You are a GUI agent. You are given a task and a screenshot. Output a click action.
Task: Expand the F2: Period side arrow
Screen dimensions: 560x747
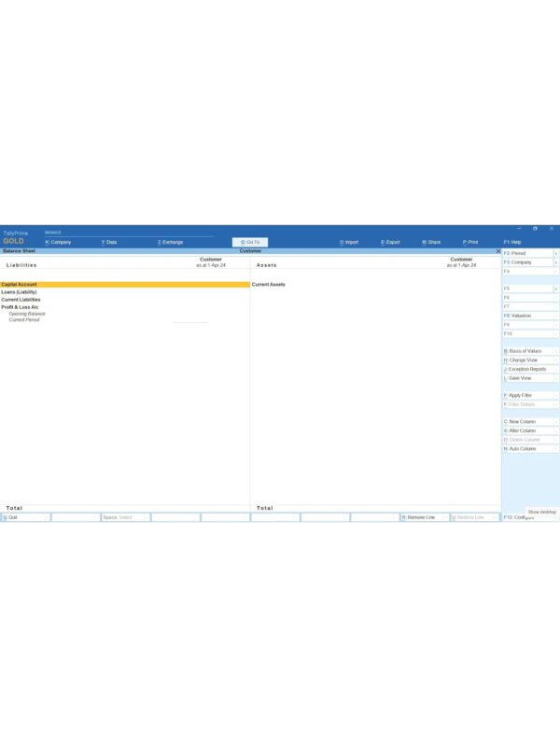coord(556,253)
